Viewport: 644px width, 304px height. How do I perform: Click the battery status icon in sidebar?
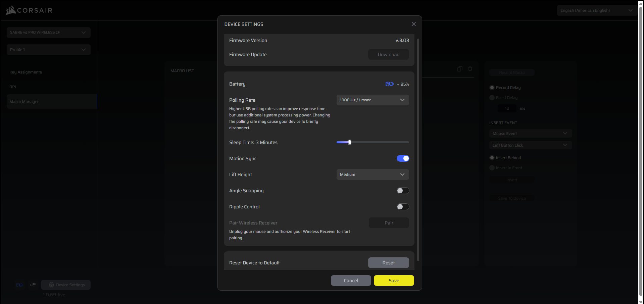click(x=20, y=285)
